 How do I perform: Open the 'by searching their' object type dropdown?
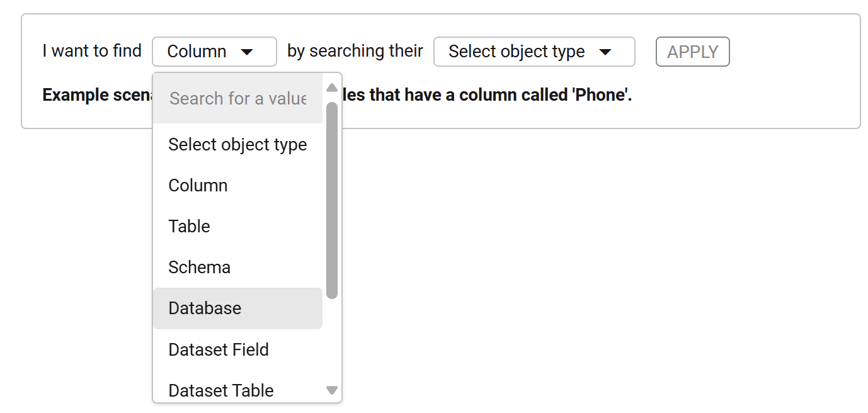(x=534, y=52)
